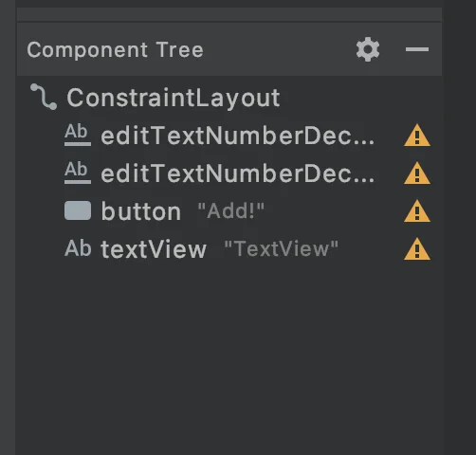Click the ConstraintLayout root icon
This screenshot has width=476, height=455.
click(44, 97)
